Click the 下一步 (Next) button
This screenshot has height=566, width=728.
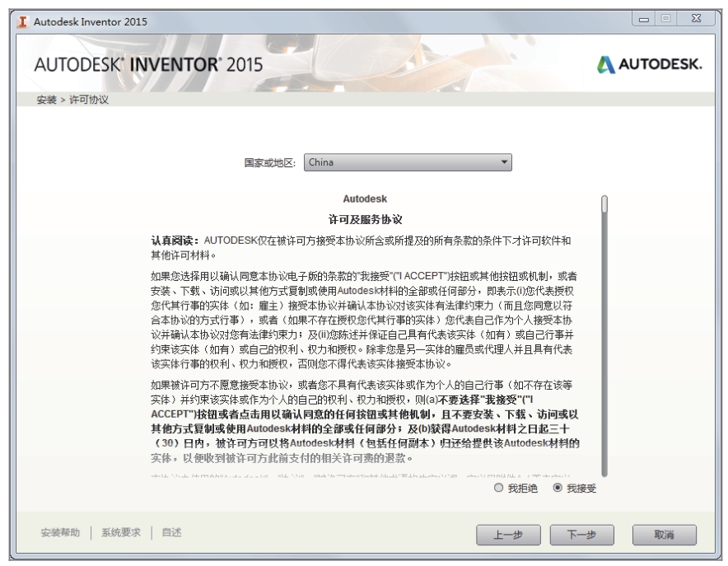pyautogui.click(x=581, y=535)
